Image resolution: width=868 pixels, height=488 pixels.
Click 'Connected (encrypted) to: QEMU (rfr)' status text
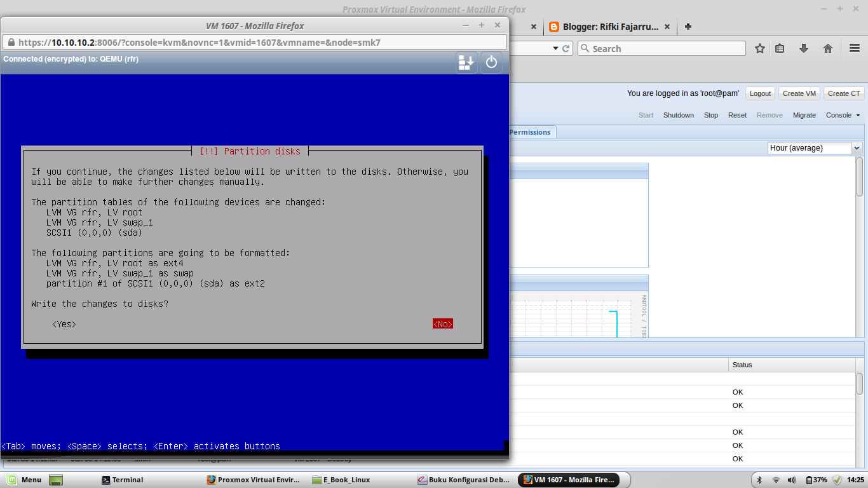pos(71,59)
